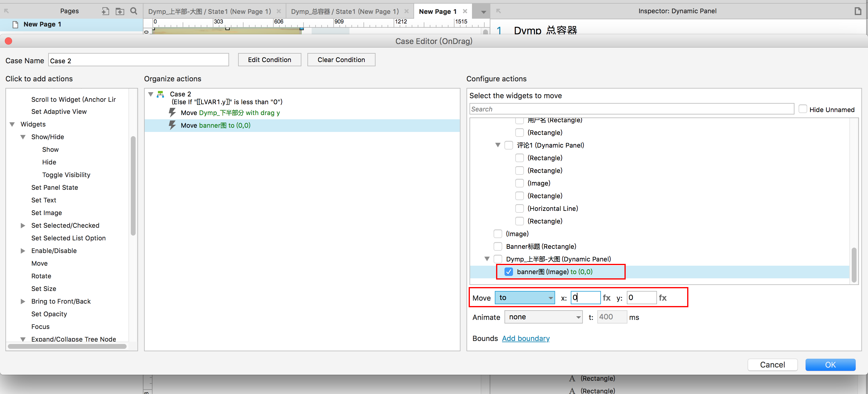Viewport: 868px width, 394px height.
Task: Click the fx button next to y field
Action: pyautogui.click(x=662, y=298)
